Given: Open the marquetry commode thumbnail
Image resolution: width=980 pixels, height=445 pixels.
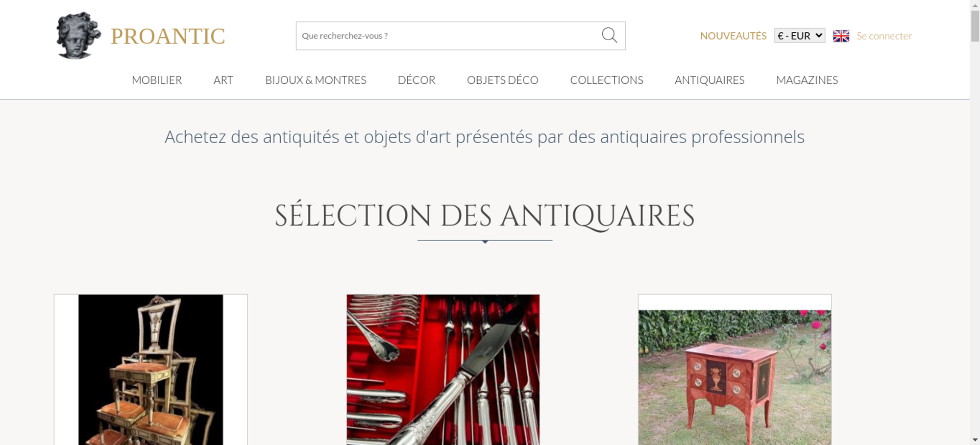Looking at the screenshot, I should 735,370.
